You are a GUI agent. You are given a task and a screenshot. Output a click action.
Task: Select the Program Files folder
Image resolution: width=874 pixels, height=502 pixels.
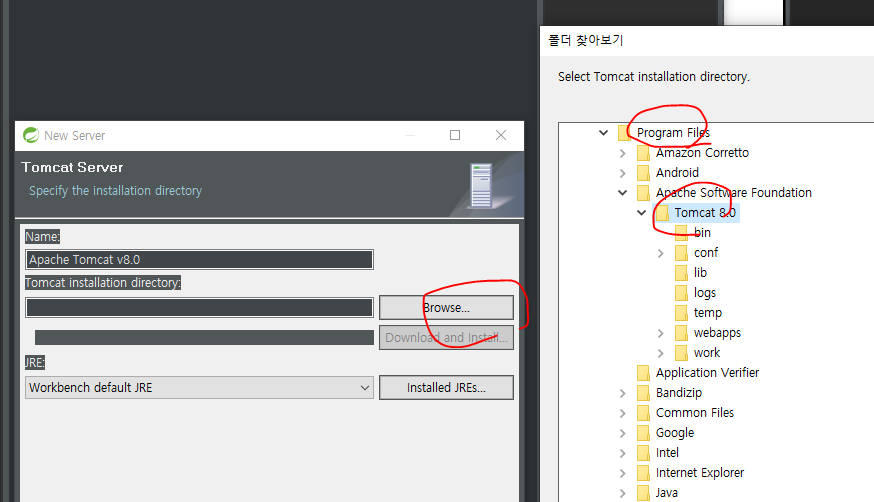[x=673, y=133]
